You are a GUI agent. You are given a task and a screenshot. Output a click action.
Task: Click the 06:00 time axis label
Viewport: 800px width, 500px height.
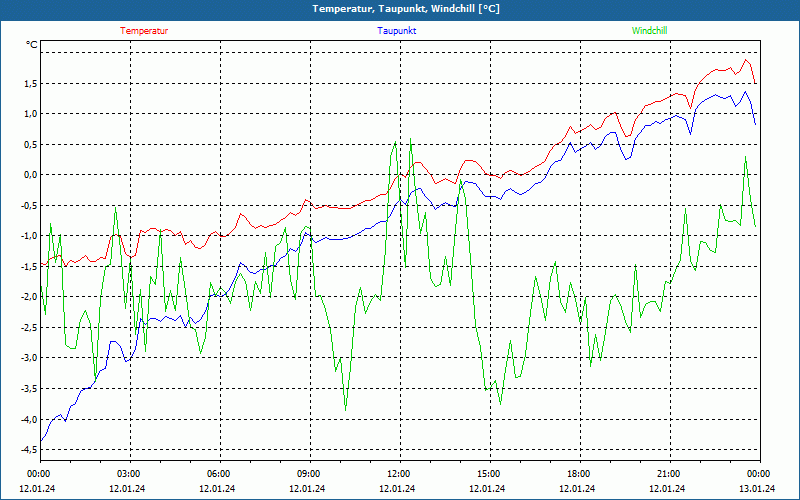tap(219, 474)
